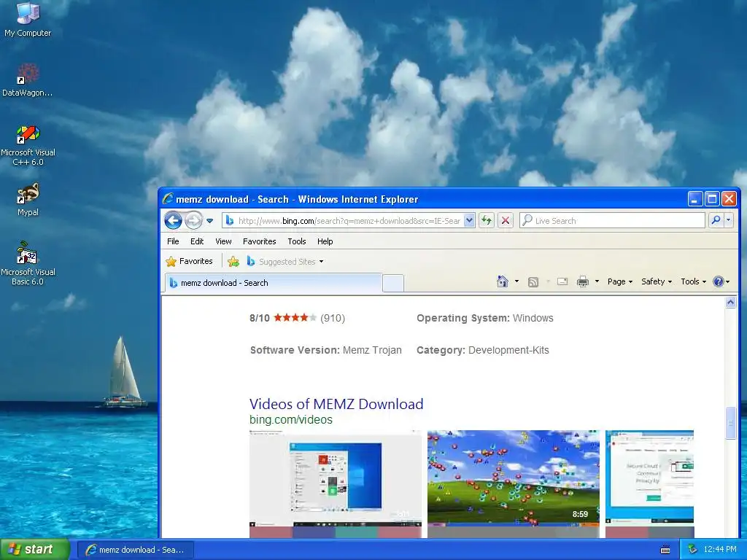The width and height of the screenshot is (747, 560).
Task: Refresh the page with the green arrows
Action: 487,220
